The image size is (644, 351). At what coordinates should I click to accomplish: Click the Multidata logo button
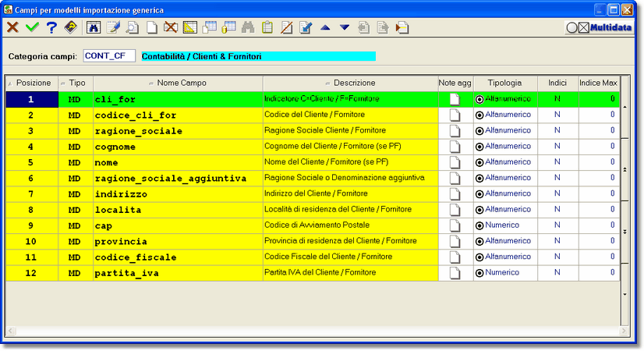[x=599, y=27]
